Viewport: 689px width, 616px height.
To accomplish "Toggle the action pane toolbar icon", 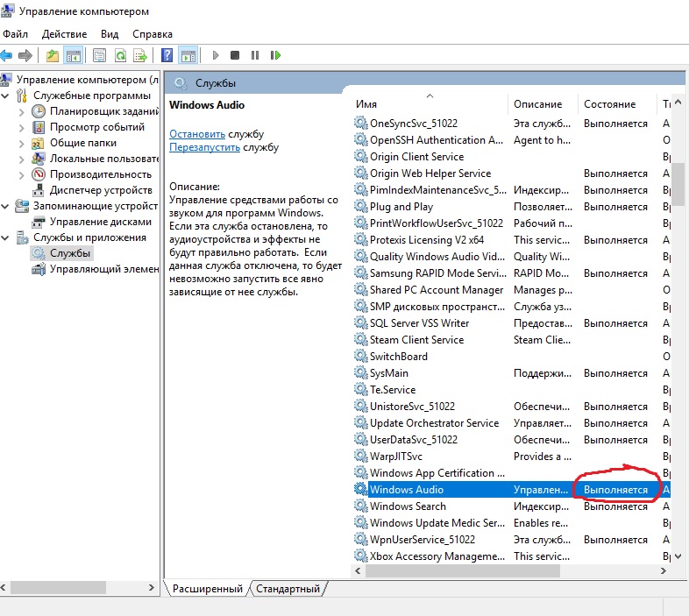I will coord(188,55).
